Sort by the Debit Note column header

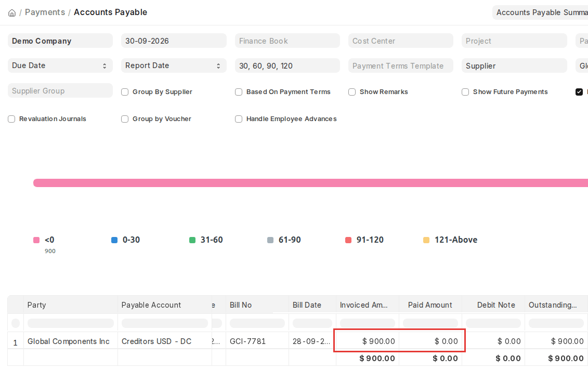tap(493, 305)
